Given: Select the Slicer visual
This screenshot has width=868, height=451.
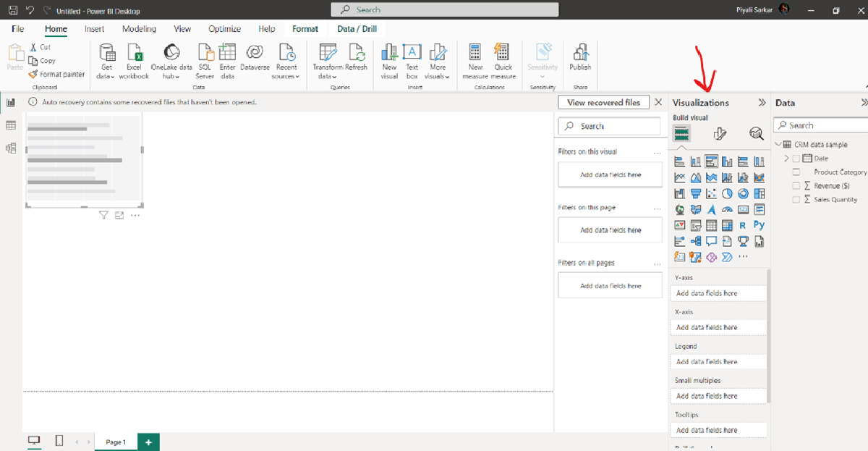Looking at the screenshot, I should [x=695, y=225].
